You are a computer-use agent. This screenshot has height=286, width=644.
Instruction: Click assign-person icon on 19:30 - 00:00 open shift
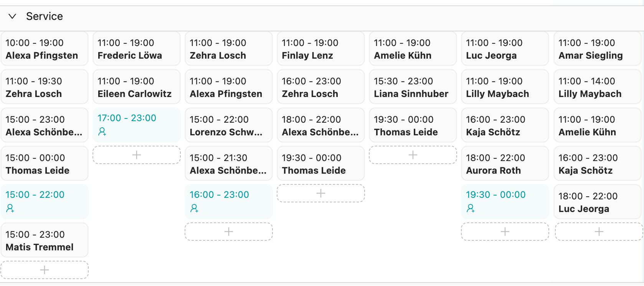(x=471, y=208)
